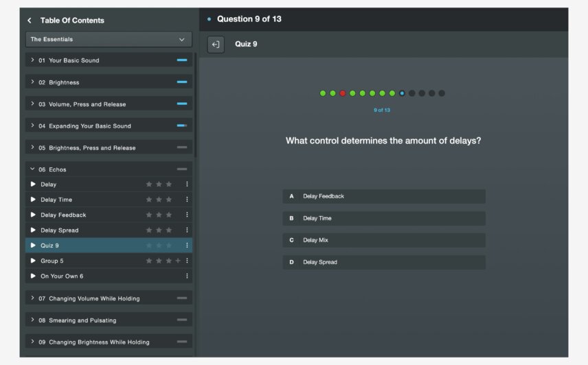
Task: Play the On Your Own 6 item
Action: [33, 276]
